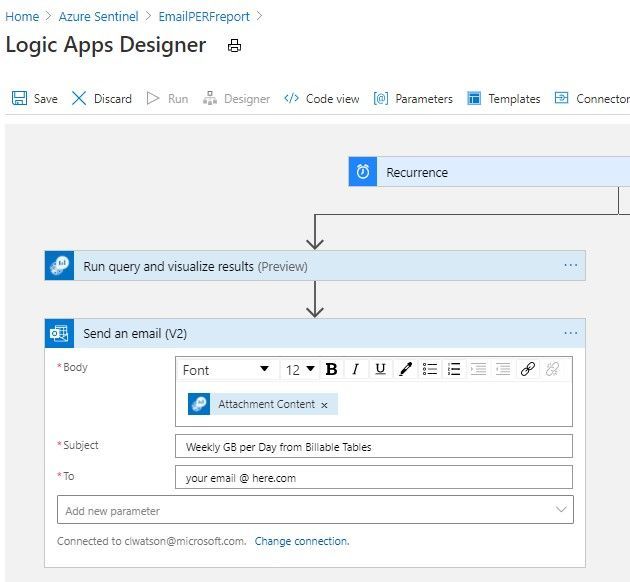Insert a bulleted list in the body

coord(430,369)
